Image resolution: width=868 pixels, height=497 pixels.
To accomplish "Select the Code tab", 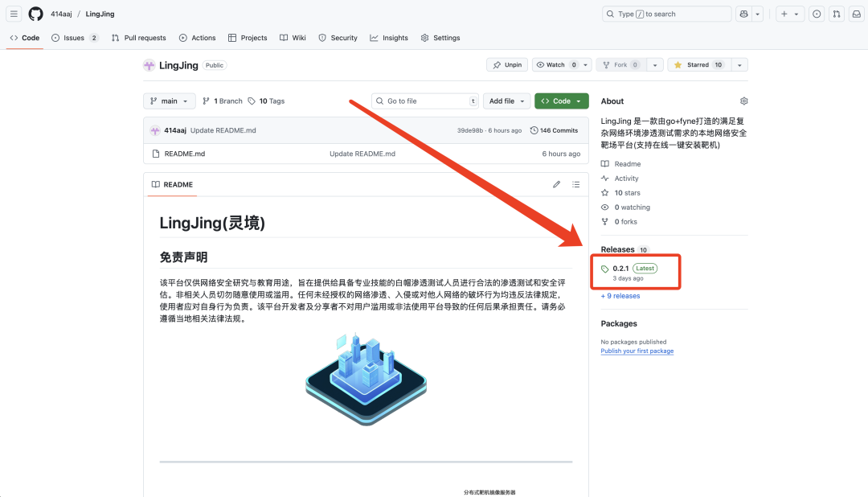I will 25,38.
